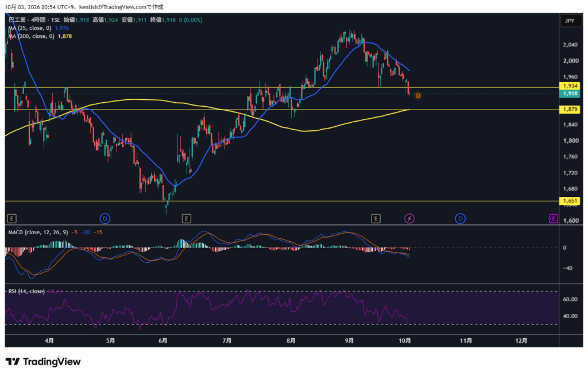Click the orange D marker beside latest candle
Screen dimensions: 588x376
(x=418, y=96)
